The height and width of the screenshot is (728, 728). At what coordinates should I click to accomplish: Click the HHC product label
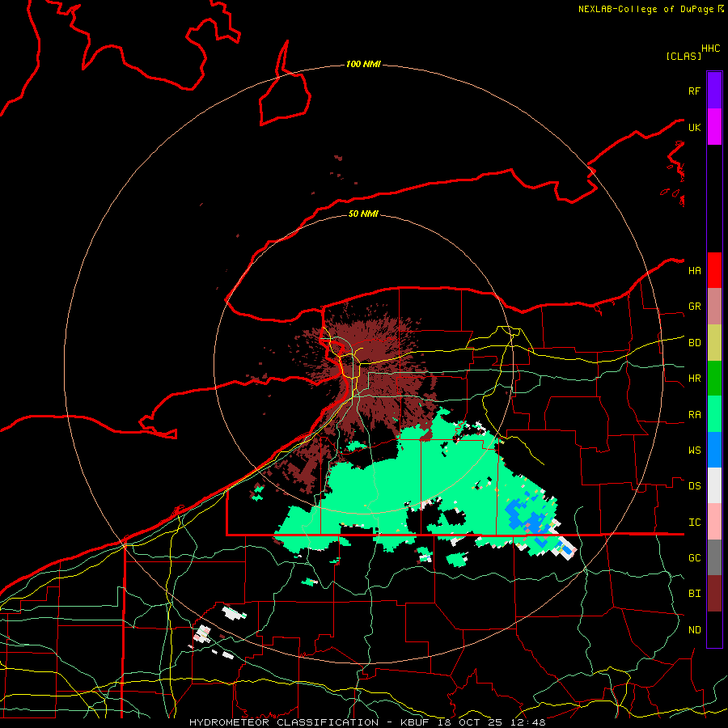(x=710, y=49)
